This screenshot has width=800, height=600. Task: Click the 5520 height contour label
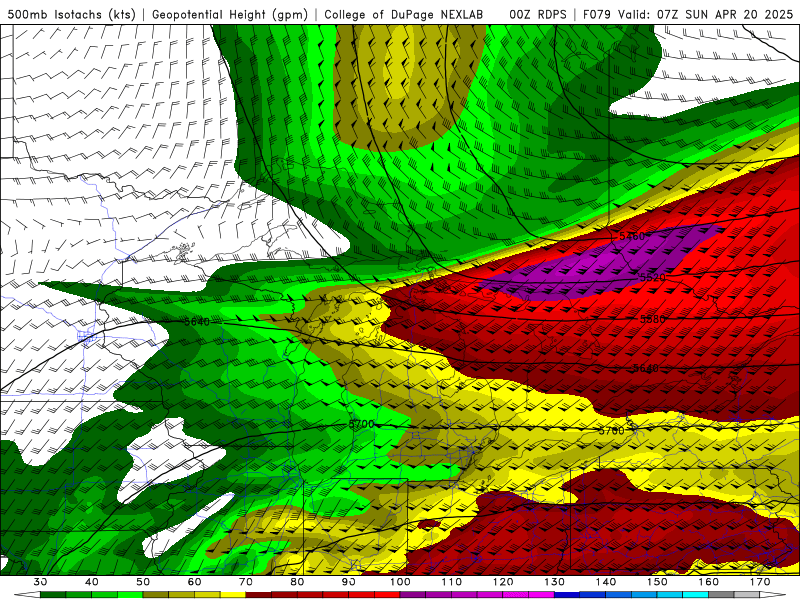click(653, 278)
